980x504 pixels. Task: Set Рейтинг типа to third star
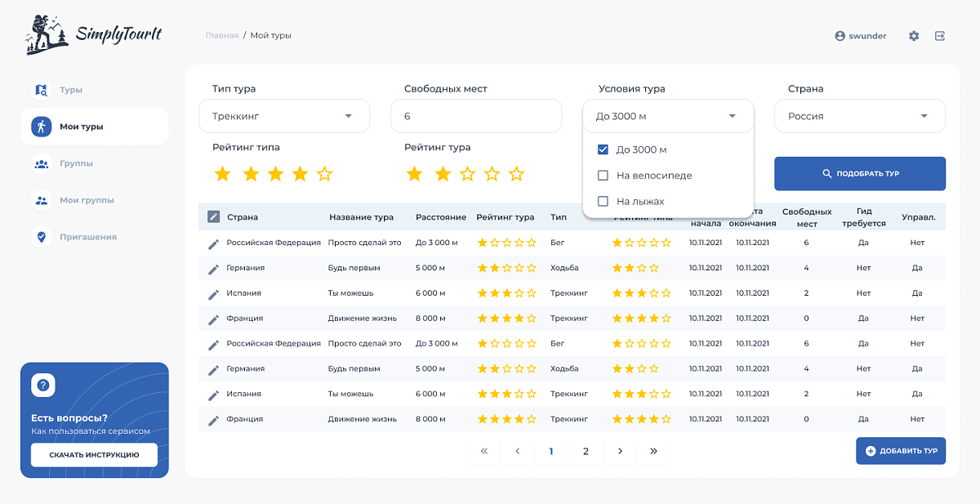coord(275,174)
